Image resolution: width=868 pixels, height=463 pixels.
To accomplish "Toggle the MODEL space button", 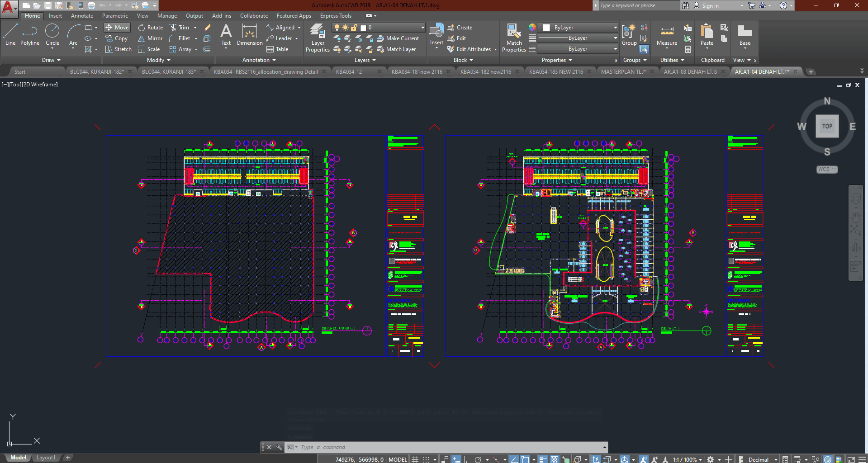I will (398, 459).
